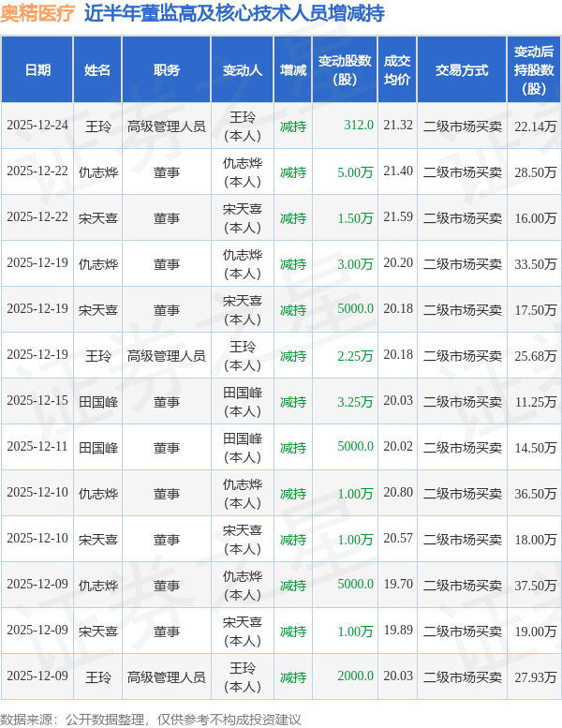Select the 姓名 column header
Image resolution: width=562 pixels, height=728 pixels.
[x=97, y=70]
